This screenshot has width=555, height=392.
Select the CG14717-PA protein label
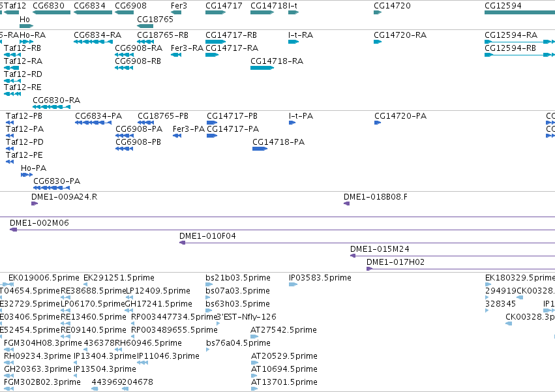tap(233, 129)
